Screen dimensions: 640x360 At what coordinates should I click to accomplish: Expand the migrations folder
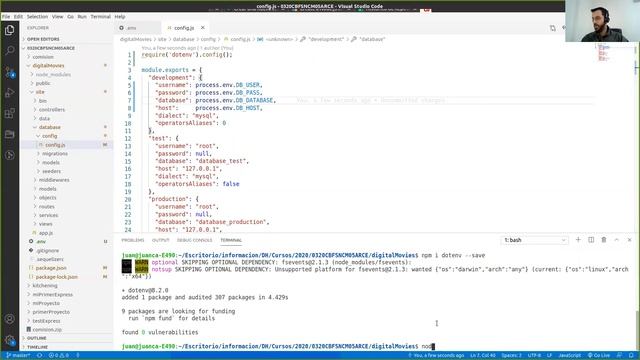tap(67, 153)
